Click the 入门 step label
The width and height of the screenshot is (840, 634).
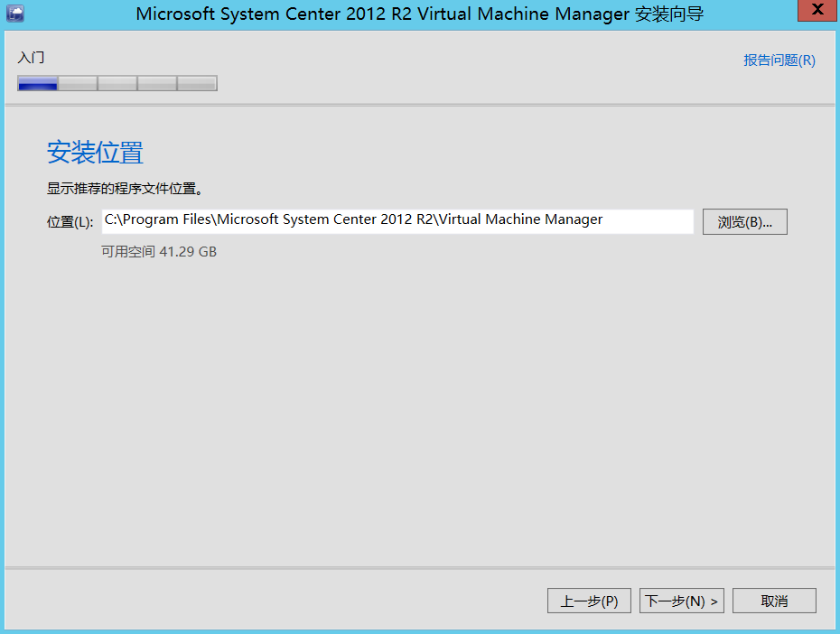point(31,57)
